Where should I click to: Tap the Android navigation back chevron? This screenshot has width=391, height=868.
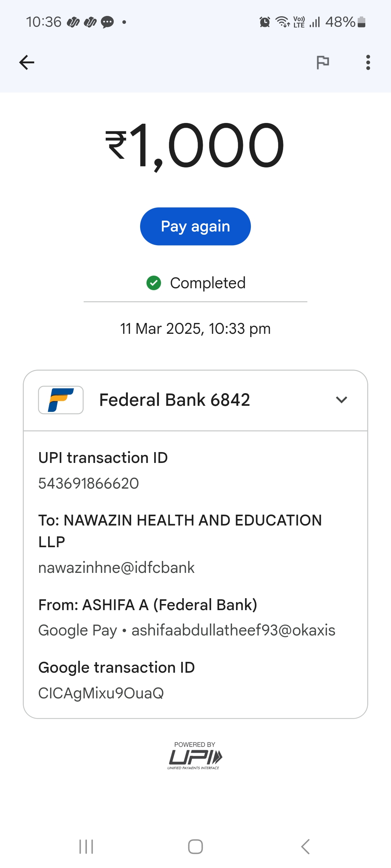coord(305,847)
